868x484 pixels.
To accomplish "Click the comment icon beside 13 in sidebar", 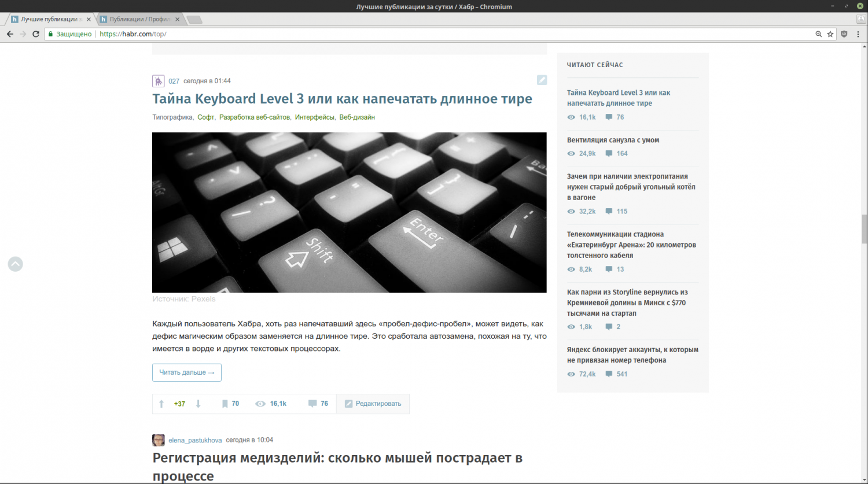I will pyautogui.click(x=609, y=269).
